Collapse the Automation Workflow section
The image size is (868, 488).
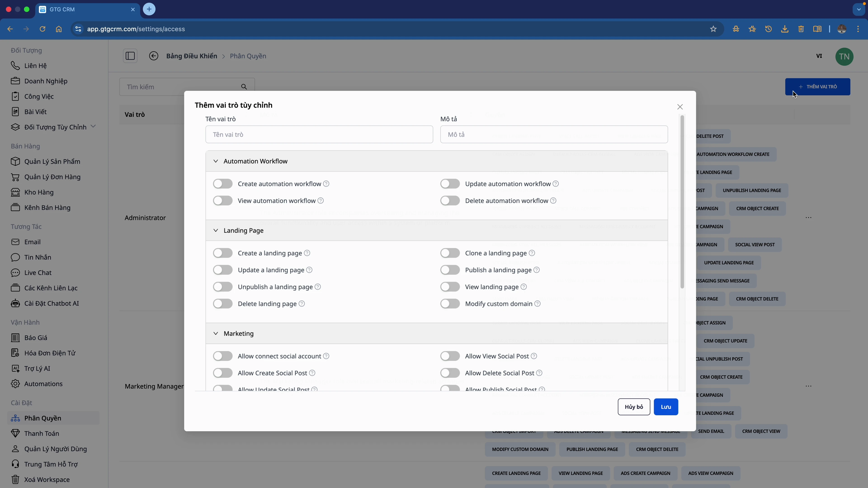coord(216,161)
